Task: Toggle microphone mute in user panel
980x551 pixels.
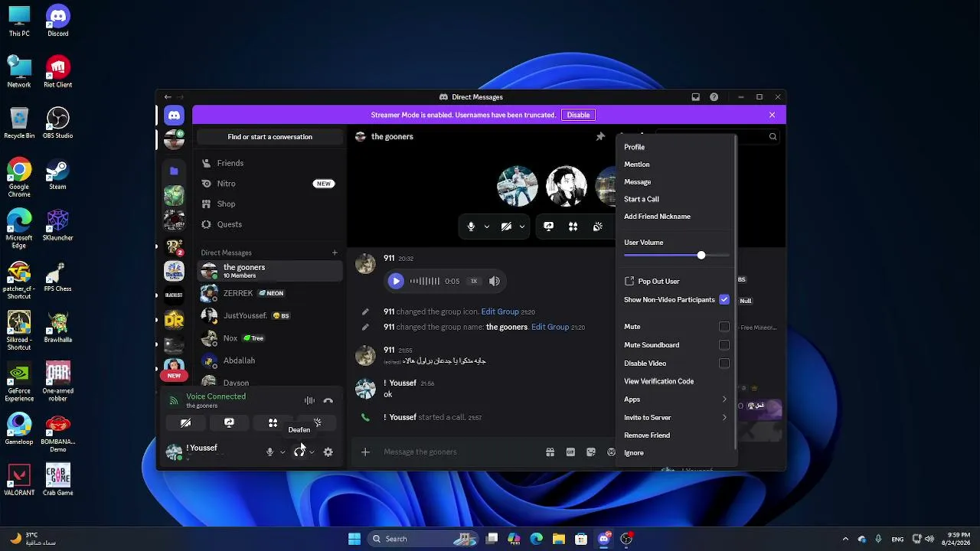Action: coord(269,452)
